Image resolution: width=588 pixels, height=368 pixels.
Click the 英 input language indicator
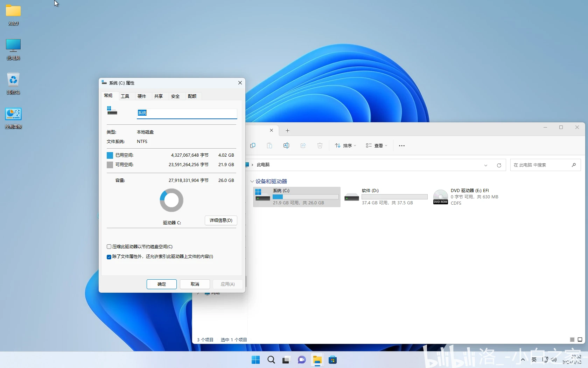[x=534, y=360]
